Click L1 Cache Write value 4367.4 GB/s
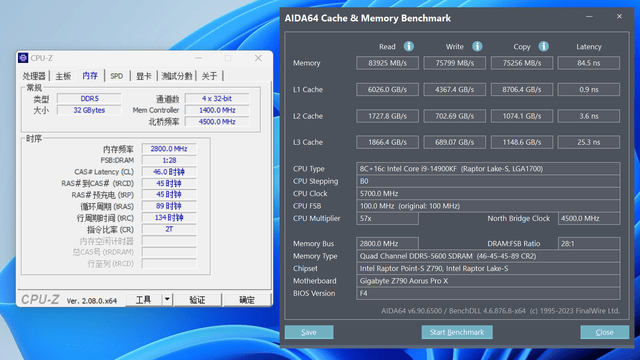 pyautogui.click(x=455, y=89)
